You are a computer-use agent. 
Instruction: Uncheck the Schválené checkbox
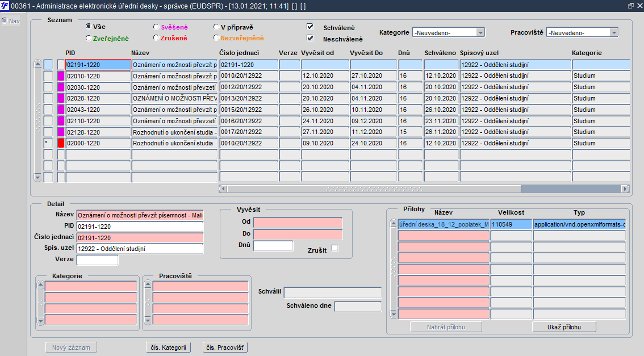(x=310, y=27)
